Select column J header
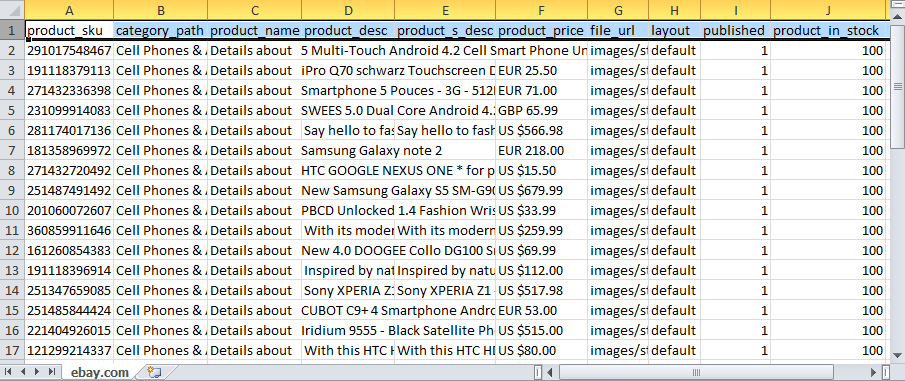The image size is (905, 381). pyautogui.click(x=828, y=10)
